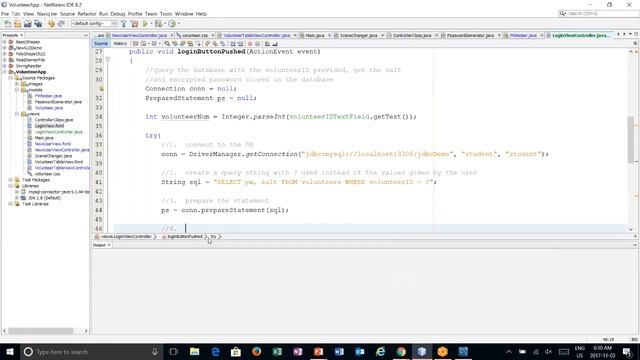Expand the Test Packages node
Image resolution: width=640 pixels, height=360 pixels.
pyautogui.click(x=11, y=180)
